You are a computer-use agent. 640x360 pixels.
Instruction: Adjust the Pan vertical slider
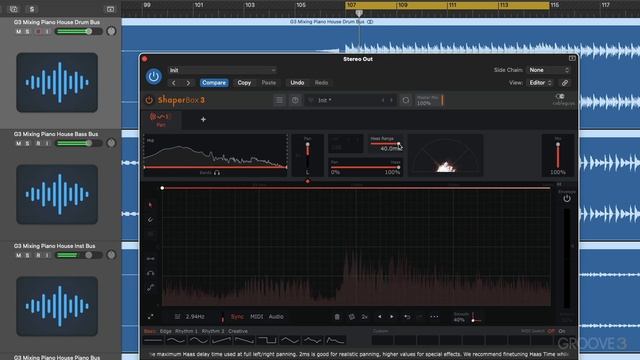click(x=307, y=155)
